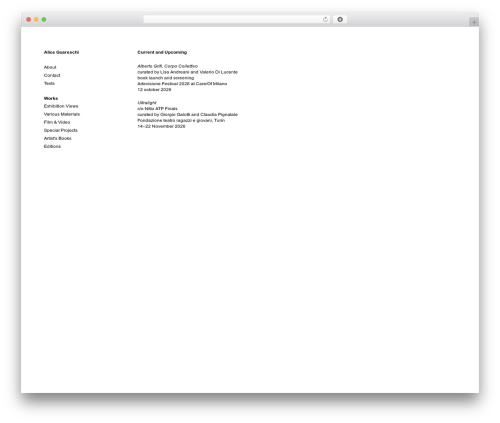
Task: Click the Alberto Grifi, Corpo Collettivo title
Action: (x=168, y=66)
